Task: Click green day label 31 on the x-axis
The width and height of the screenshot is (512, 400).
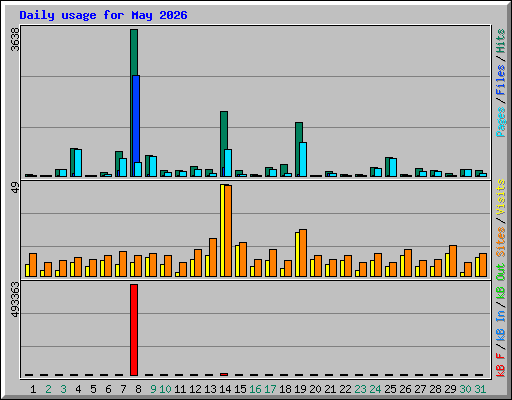Action: [x=480, y=389]
